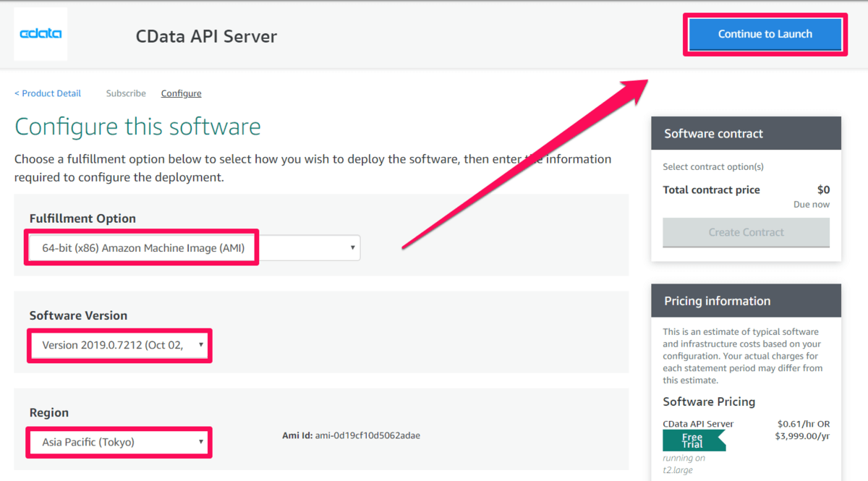Open the Fulfillment Option dropdown
This screenshot has height=481, width=868.
coord(194,248)
